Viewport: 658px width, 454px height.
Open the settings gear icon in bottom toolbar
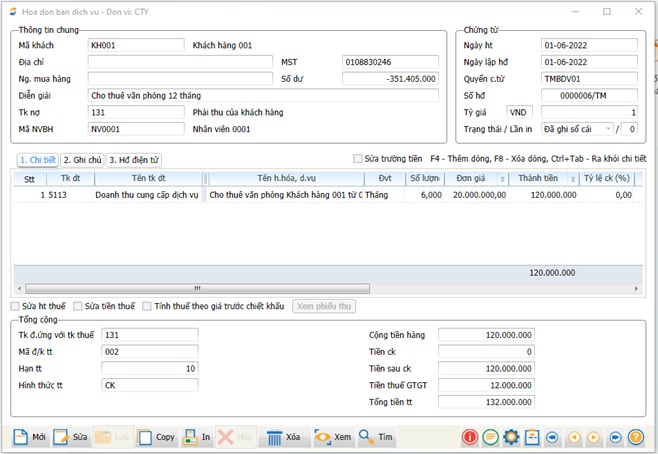[511, 437]
